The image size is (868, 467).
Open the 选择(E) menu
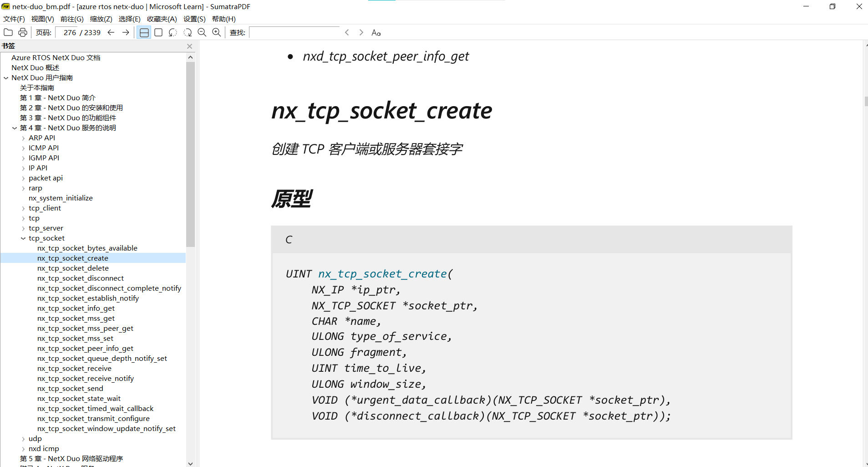[130, 19]
